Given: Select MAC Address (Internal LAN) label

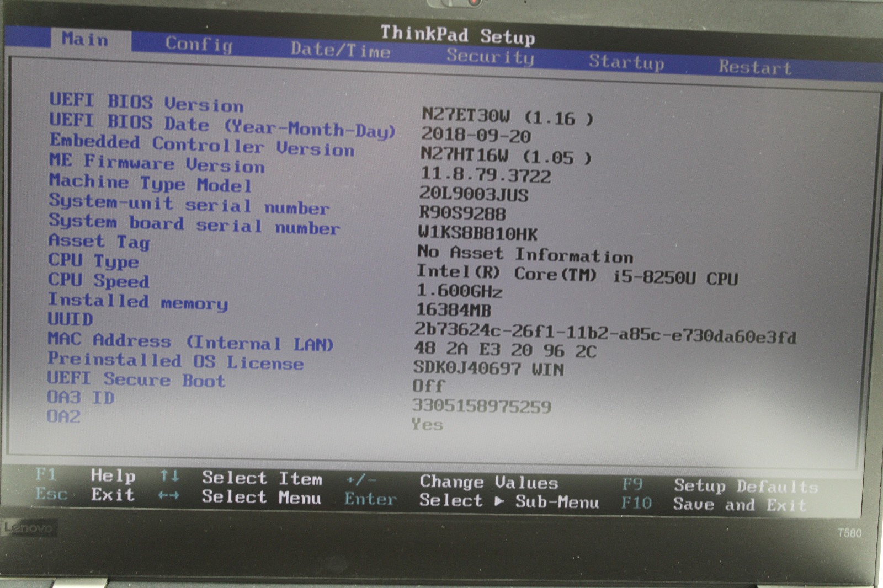Looking at the screenshot, I should pyautogui.click(x=191, y=341).
